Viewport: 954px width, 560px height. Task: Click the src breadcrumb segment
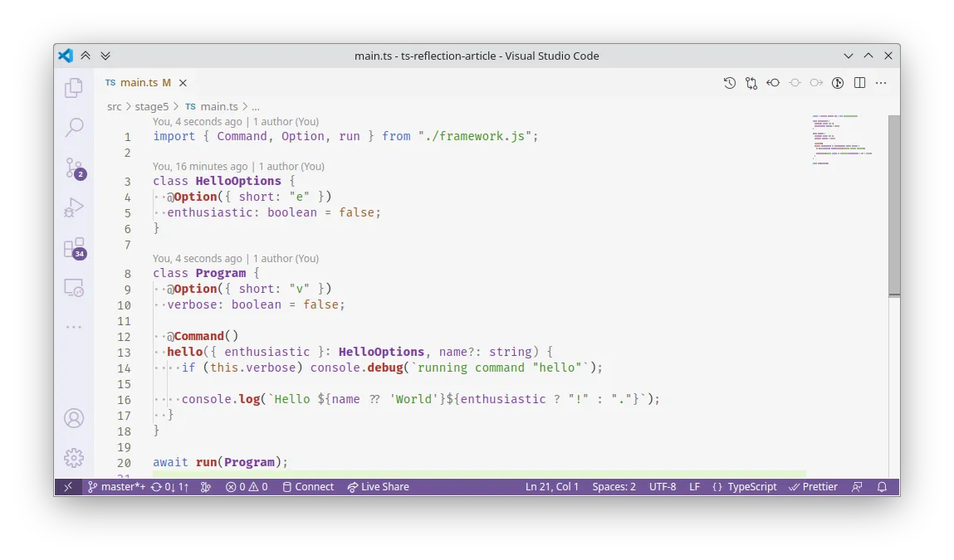(114, 106)
